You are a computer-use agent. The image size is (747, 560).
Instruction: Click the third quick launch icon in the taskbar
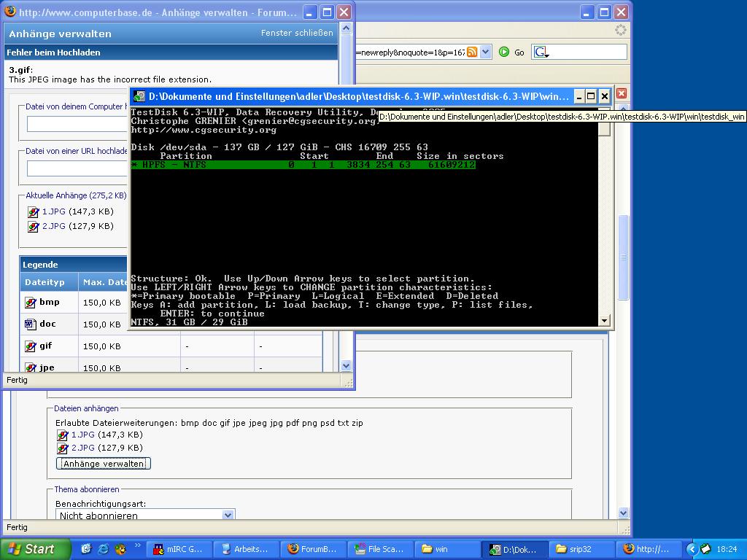pyautogui.click(x=120, y=549)
